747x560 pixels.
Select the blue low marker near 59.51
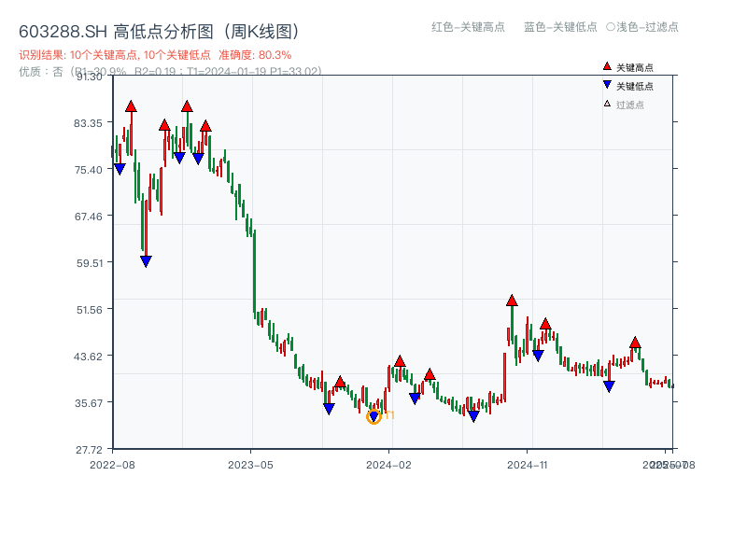tap(146, 261)
